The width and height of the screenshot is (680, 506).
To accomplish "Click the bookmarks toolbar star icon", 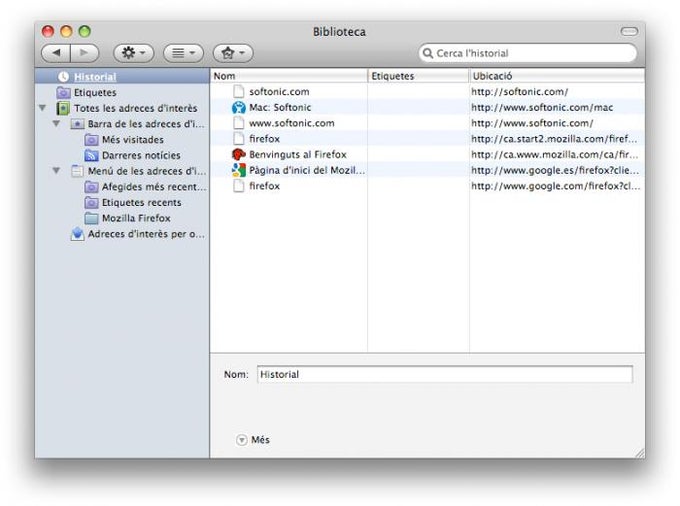I will (77, 124).
